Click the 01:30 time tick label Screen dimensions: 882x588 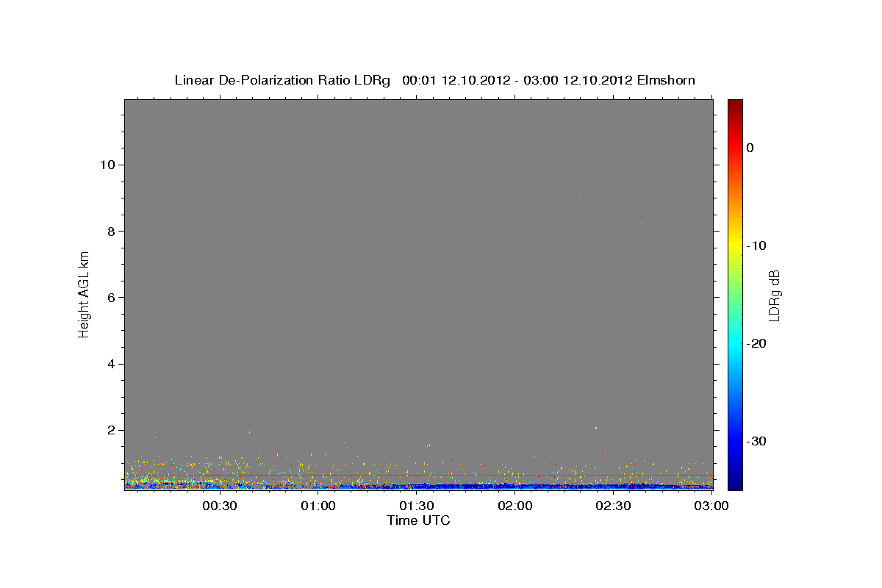pyautogui.click(x=416, y=506)
